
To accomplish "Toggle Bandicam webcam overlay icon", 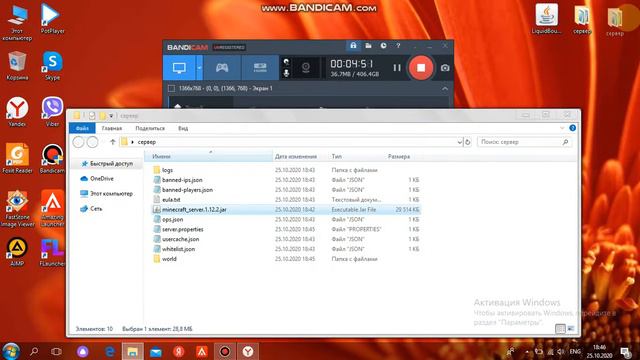I will point(306,68).
